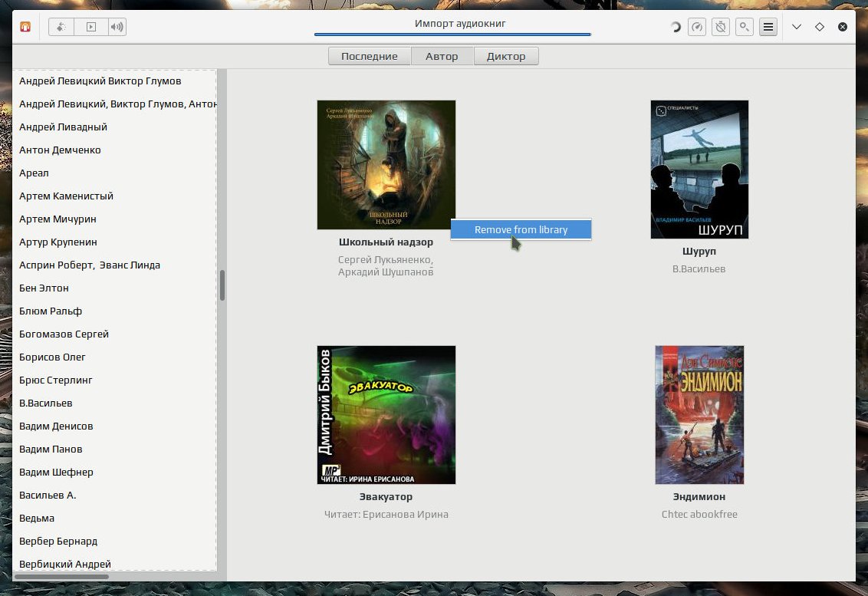Click the import progress spinner
This screenshot has width=868, height=596.
[675, 27]
